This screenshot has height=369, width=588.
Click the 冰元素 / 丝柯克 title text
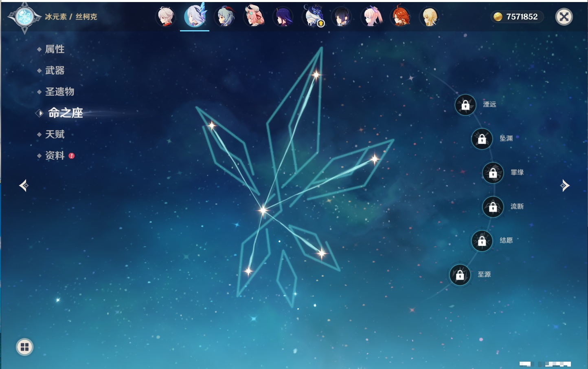[71, 17]
